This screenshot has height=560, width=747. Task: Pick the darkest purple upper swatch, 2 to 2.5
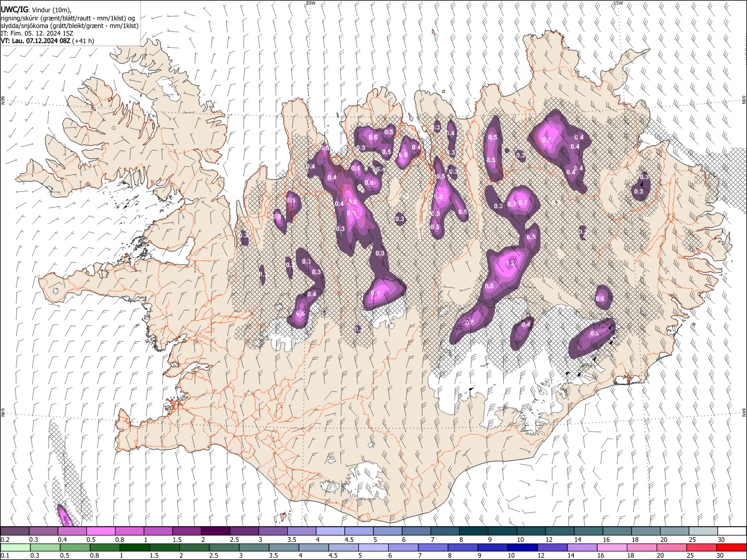click(x=215, y=531)
